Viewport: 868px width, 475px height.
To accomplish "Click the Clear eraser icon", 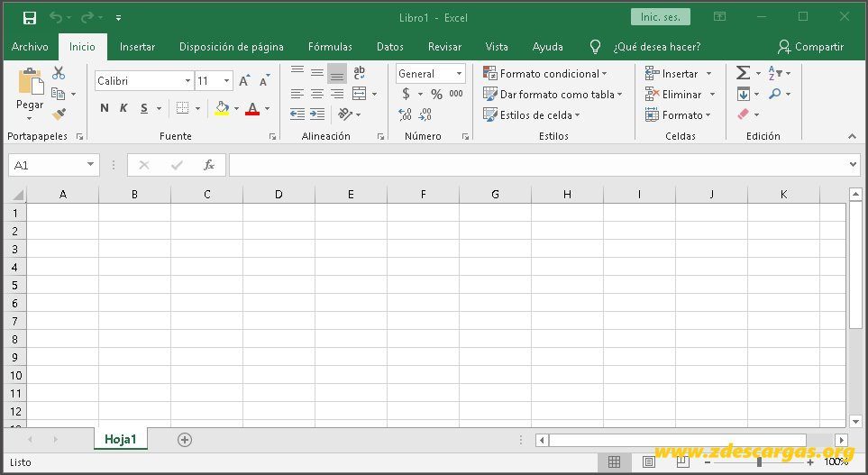I will point(744,114).
